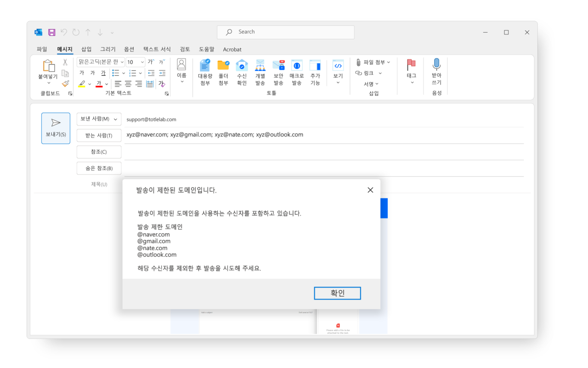Click the 참조(C) Cc button
This screenshot has width=588, height=368.
[99, 152]
